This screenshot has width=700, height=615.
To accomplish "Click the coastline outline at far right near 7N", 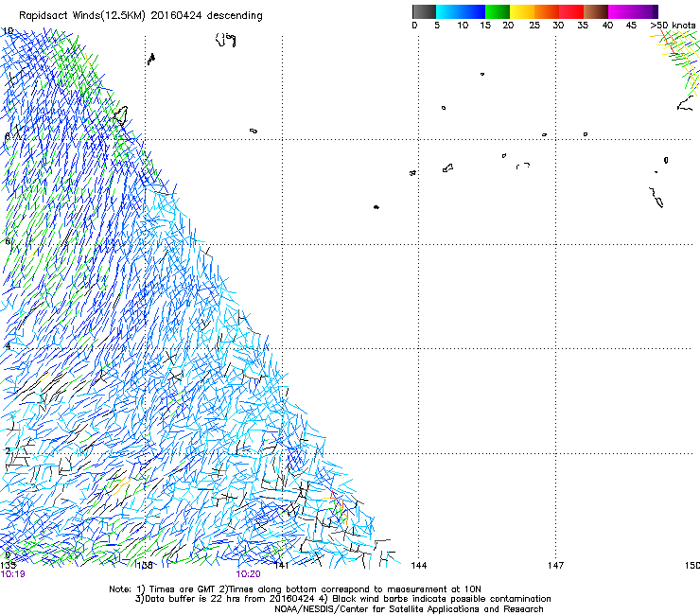I will (x=656, y=198).
